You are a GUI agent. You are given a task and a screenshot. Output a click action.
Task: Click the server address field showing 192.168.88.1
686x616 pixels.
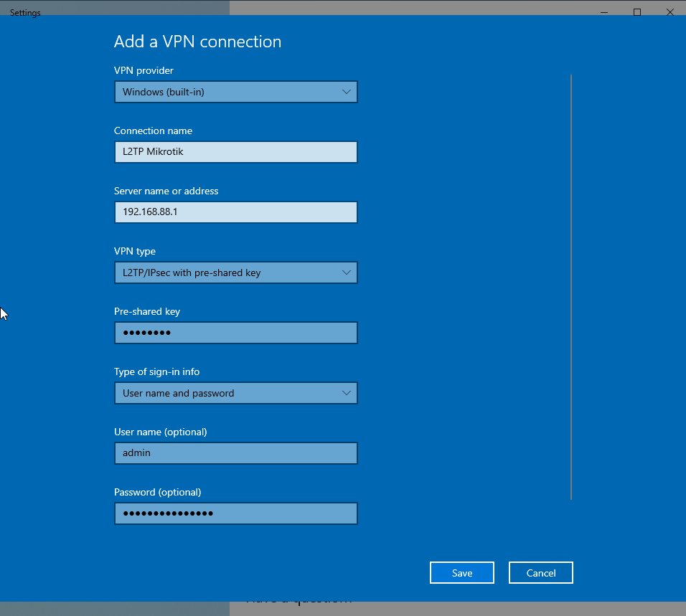pyautogui.click(x=235, y=212)
